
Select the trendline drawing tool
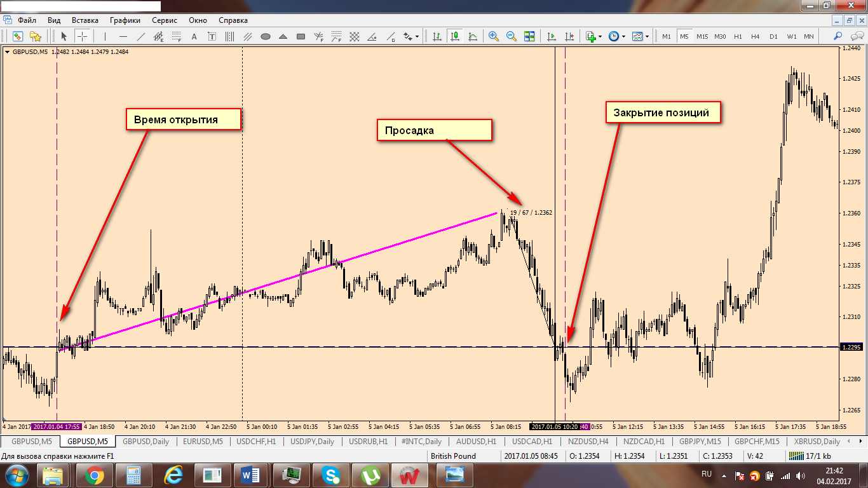coord(141,36)
